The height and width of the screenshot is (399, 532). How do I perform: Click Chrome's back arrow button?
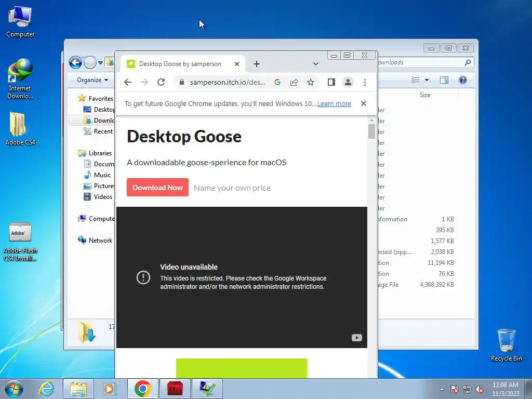coord(128,82)
